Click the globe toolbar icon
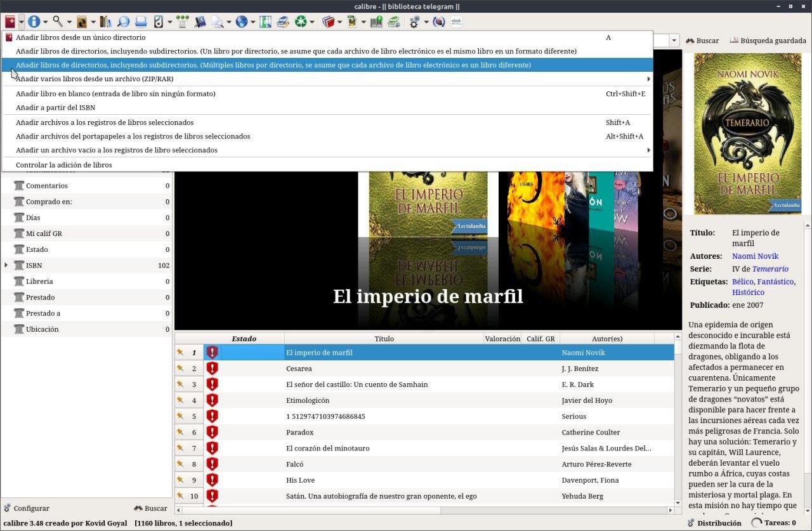Screen dimensions: 812x531 pyautogui.click(x=242, y=22)
